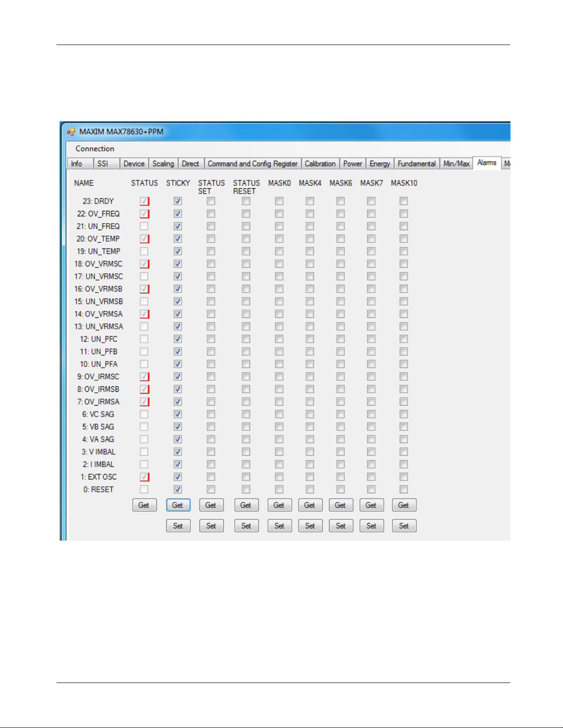Enable STATUS SET for 12: UN_PFC
This screenshot has height=728, width=563.
(211, 339)
